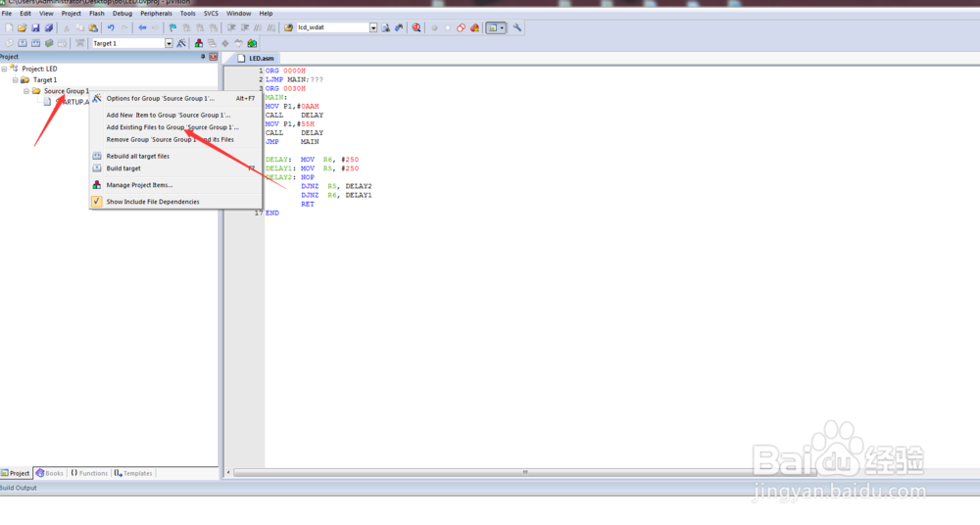Click the editor horizontal scrollbar thumb
This screenshot has height=525, width=980.
point(525,472)
